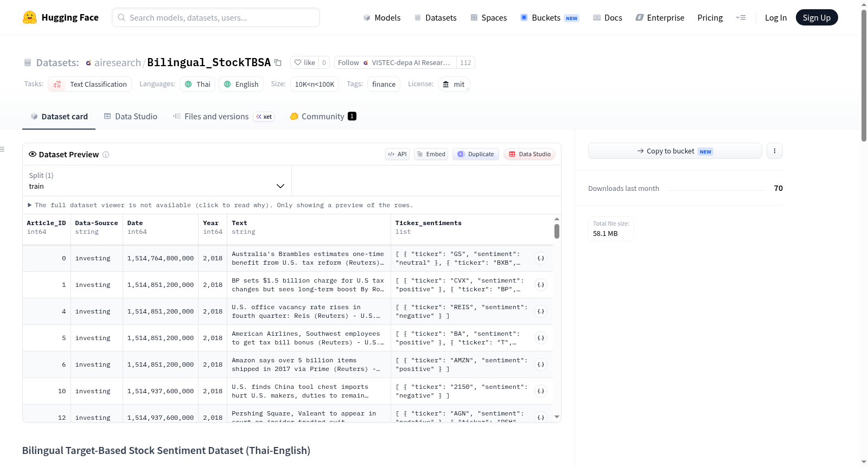The height and width of the screenshot is (467, 868).
Task: Expand the dataset viewer unavailable notice
Action: point(220,205)
